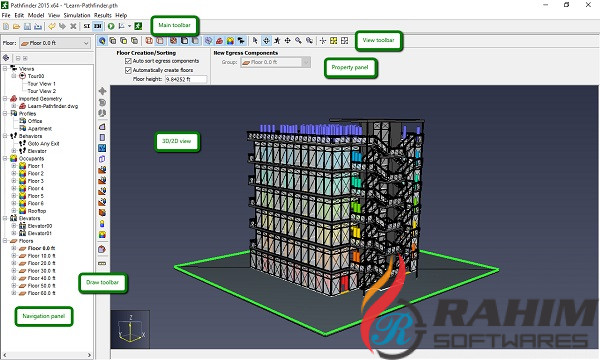Open the Group dropdown under New Egress Components
The image size is (600, 360).
click(276, 62)
